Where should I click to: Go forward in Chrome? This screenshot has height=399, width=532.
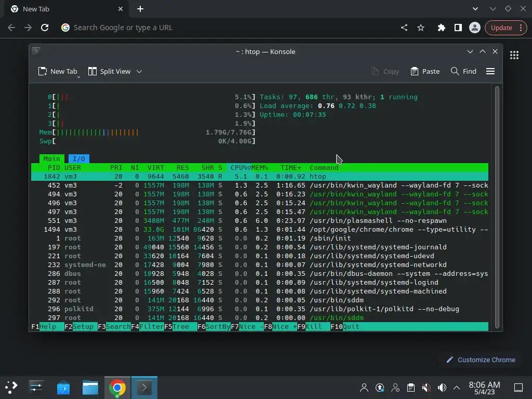(28, 28)
